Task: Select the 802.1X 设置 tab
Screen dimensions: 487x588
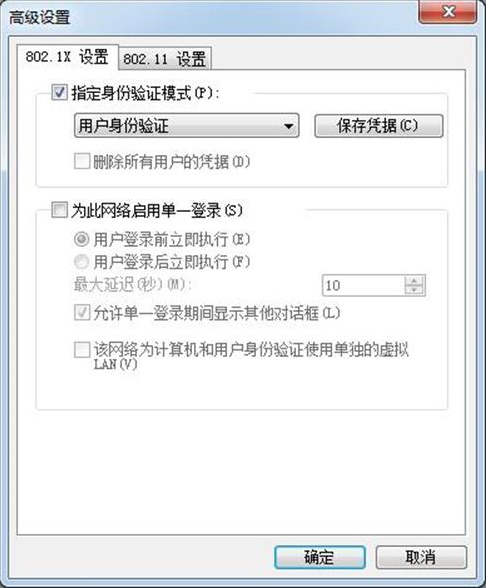Action: [67, 57]
